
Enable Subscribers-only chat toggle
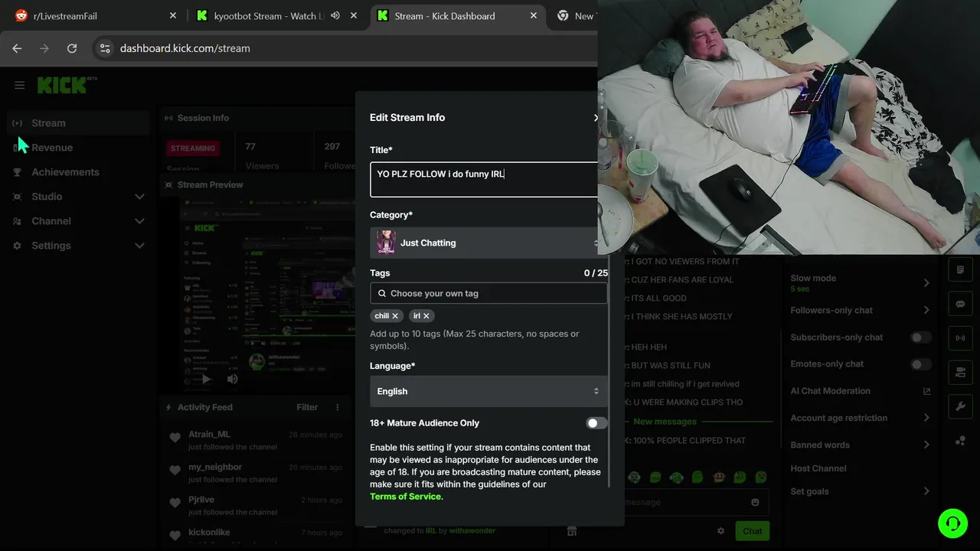921,337
